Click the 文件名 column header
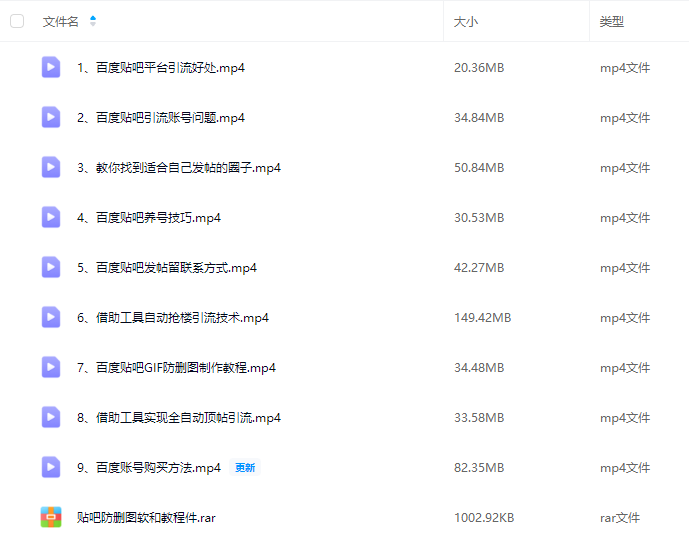Image resolution: width=689 pixels, height=549 pixels. 61,22
